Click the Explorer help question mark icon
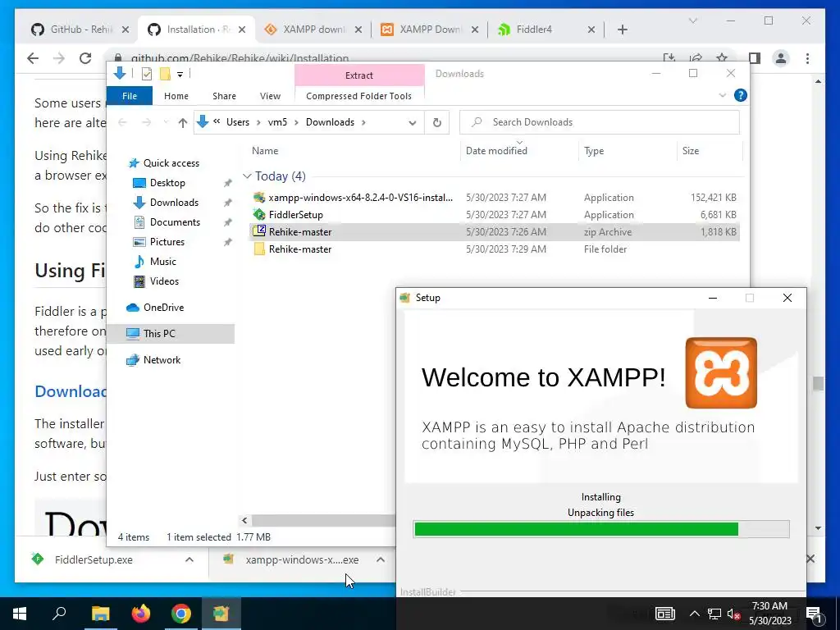 (741, 95)
